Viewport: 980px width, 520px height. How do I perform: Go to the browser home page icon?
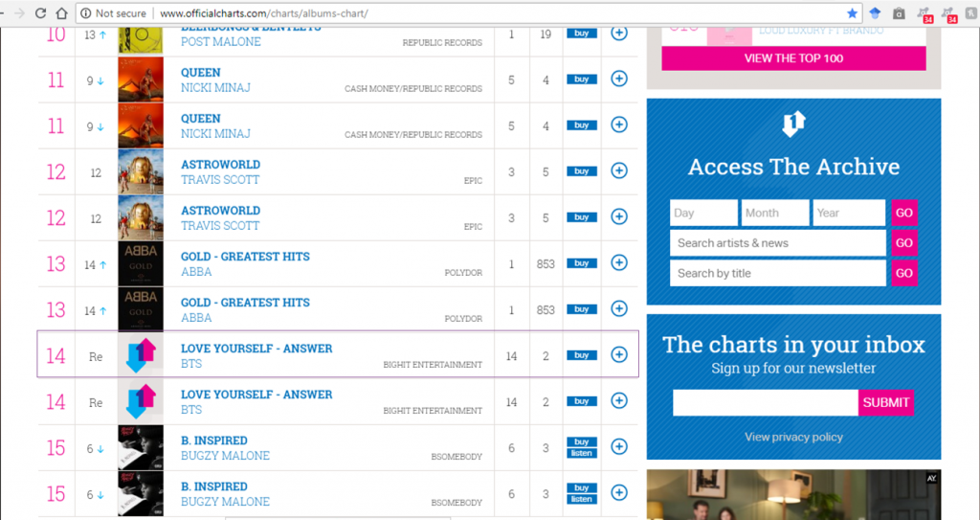[x=61, y=13]
